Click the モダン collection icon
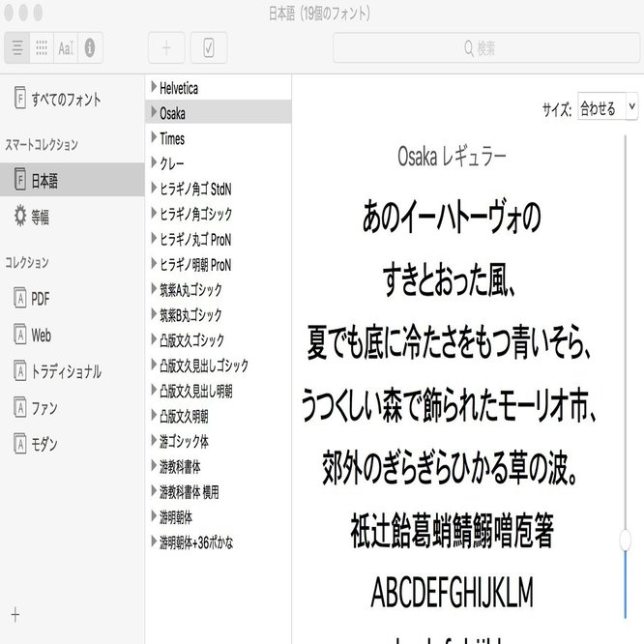 19,444
